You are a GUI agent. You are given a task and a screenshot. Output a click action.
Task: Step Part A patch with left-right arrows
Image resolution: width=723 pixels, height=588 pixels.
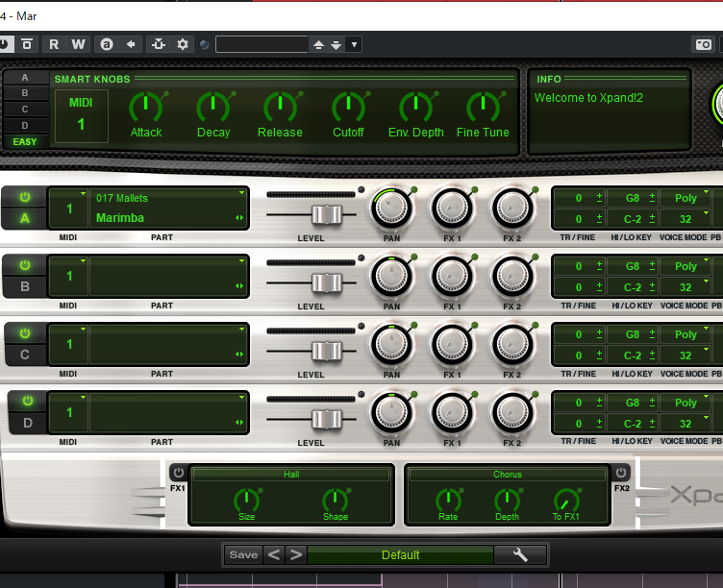239,218
